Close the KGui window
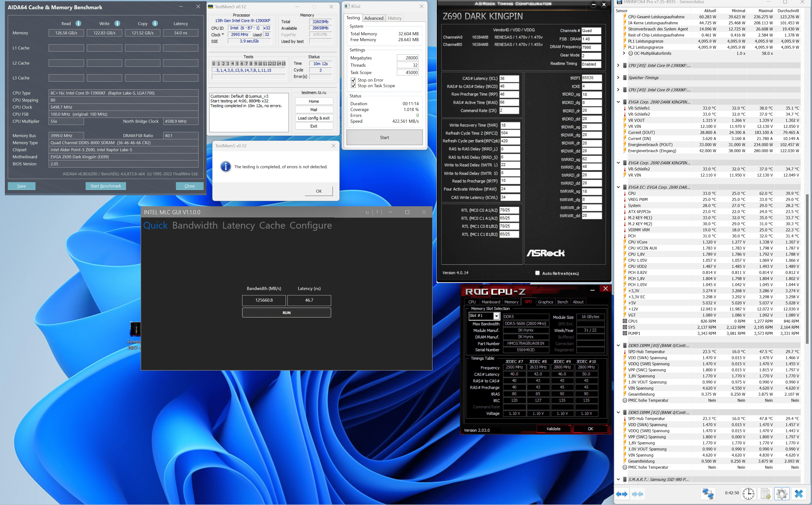 [421, 6]
